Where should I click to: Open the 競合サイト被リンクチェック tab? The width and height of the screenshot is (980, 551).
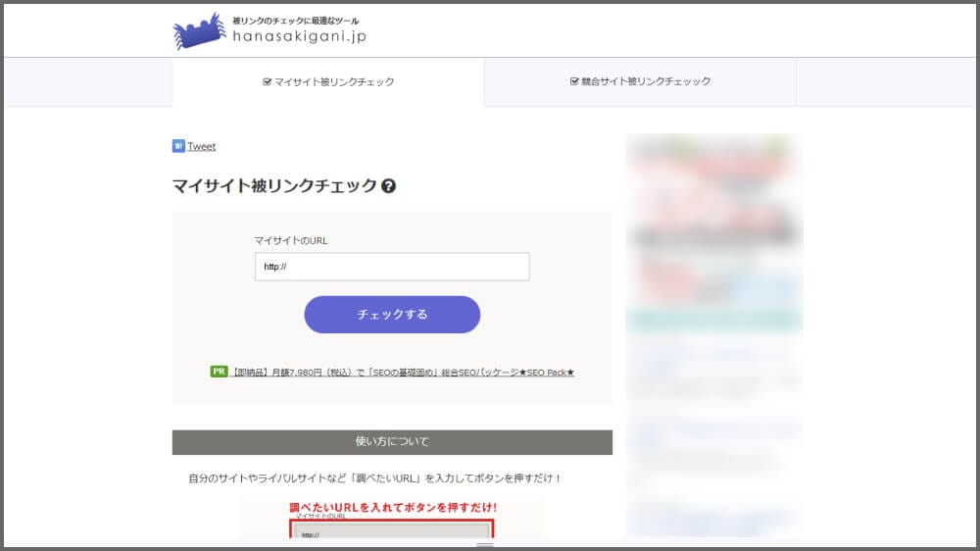640,81
